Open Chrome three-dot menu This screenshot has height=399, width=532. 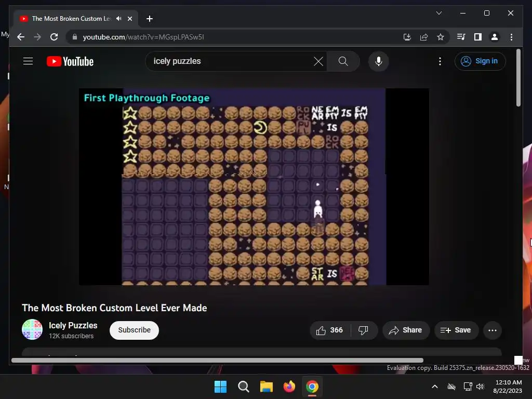pyautogui.click(x=511, y=37)
